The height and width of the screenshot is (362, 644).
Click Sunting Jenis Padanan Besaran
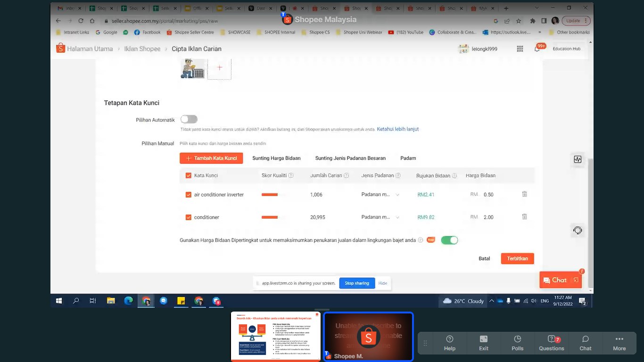(x=350, y=158)
